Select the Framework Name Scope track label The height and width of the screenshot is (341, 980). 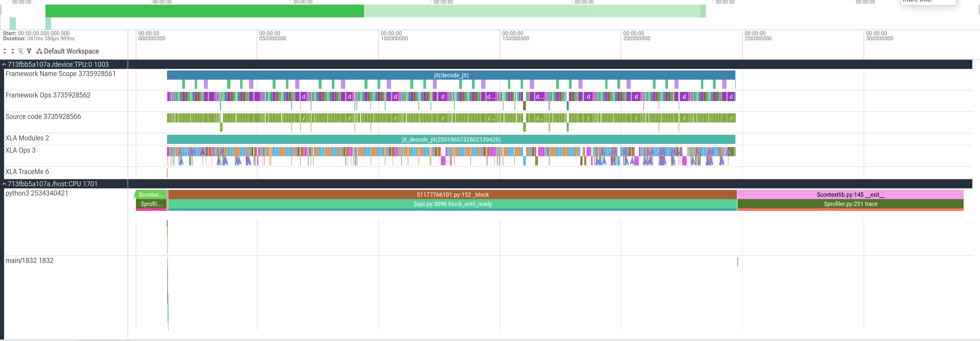[x=60, y=74]
